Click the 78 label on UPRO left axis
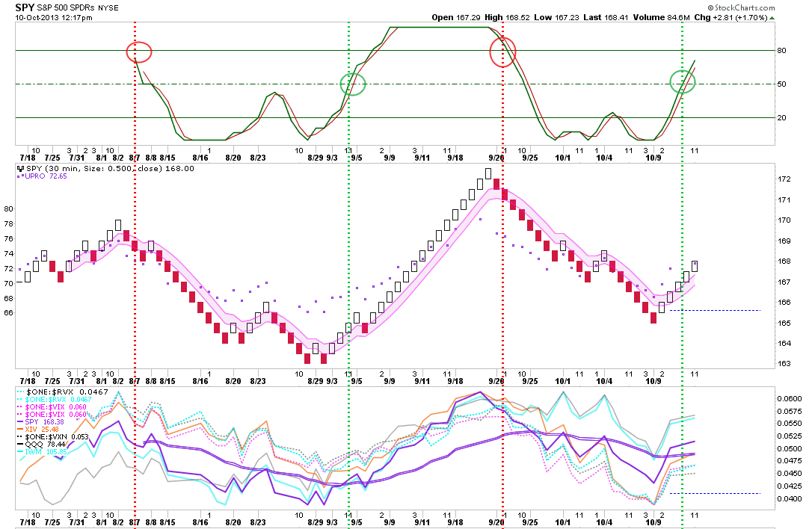 pos(8,224)
